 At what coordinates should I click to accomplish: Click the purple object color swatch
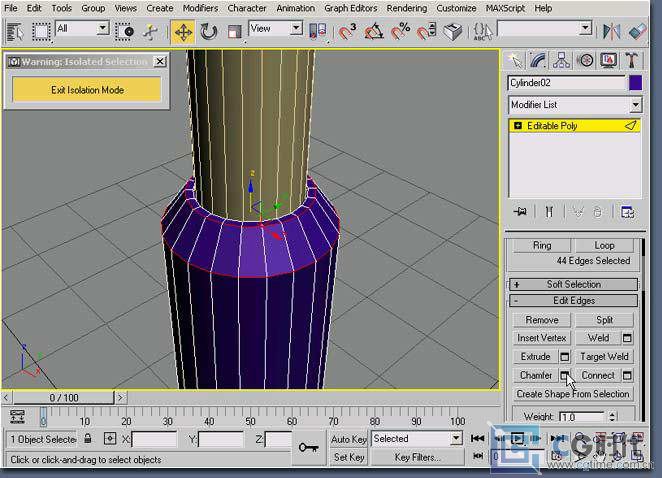(635, 83)
